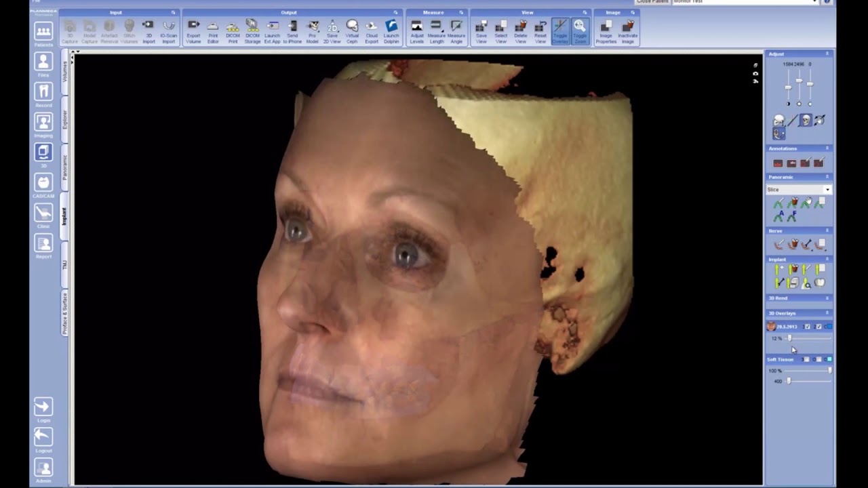The image size is (868, 488).
Task: Switch to the Explorer vertical tab
Action: (x=65, y=120)
